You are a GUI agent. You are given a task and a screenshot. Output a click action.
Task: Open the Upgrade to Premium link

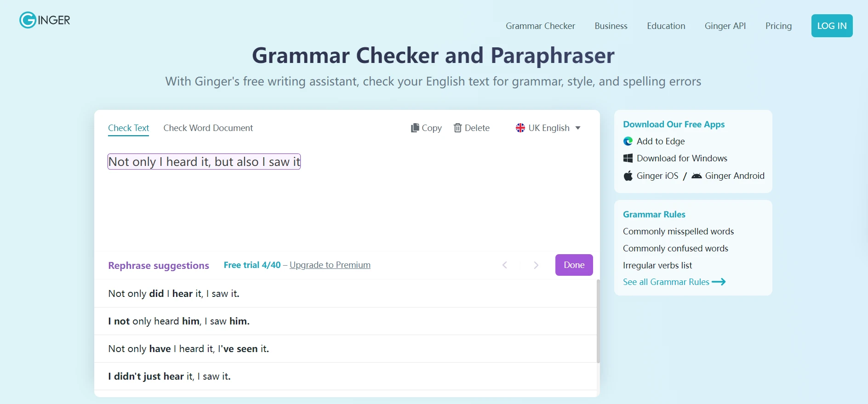coord(330,265)
